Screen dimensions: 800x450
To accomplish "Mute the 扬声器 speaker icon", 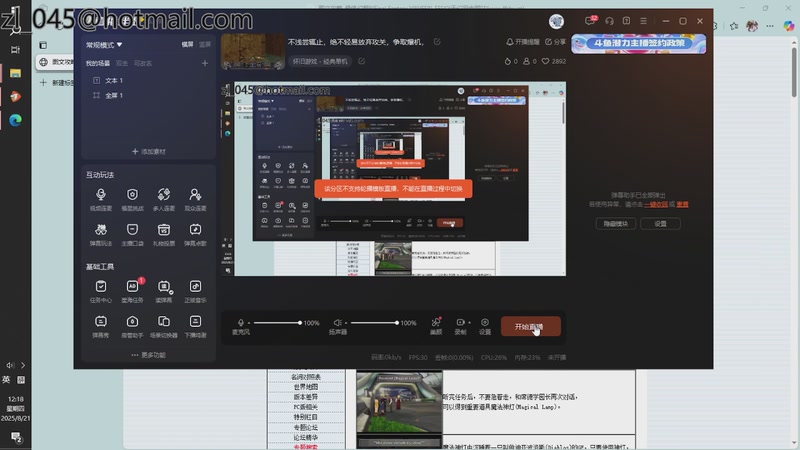I will pyautogui.click(x=337, y=322).
